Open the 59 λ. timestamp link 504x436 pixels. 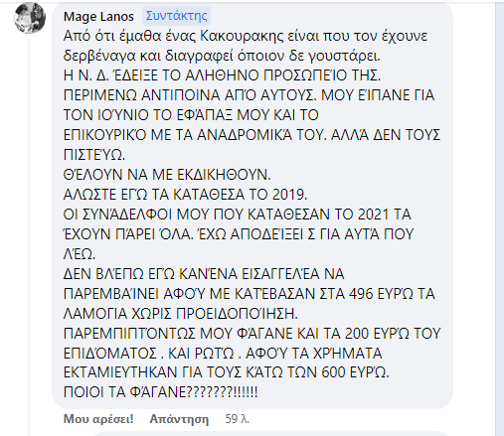point(237,419)
